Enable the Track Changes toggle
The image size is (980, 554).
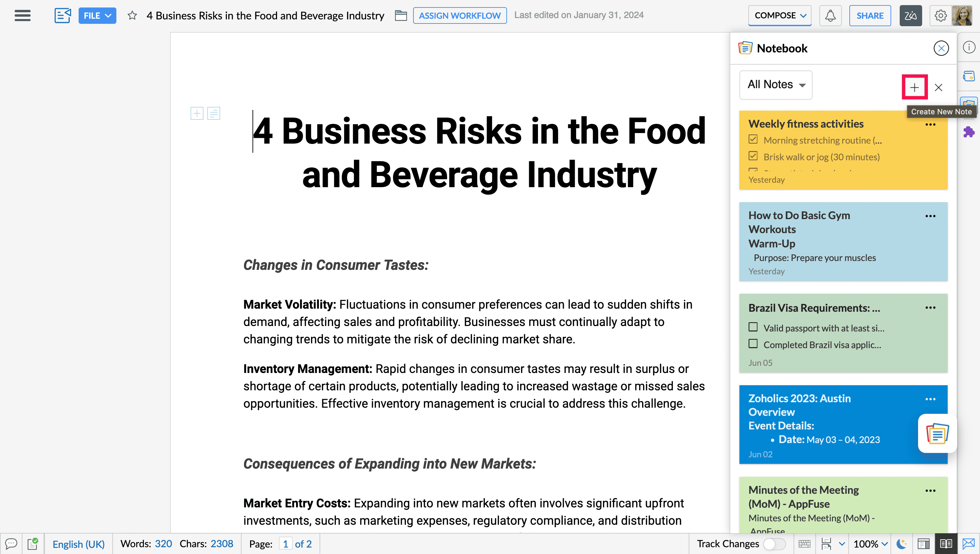[774, 544]
